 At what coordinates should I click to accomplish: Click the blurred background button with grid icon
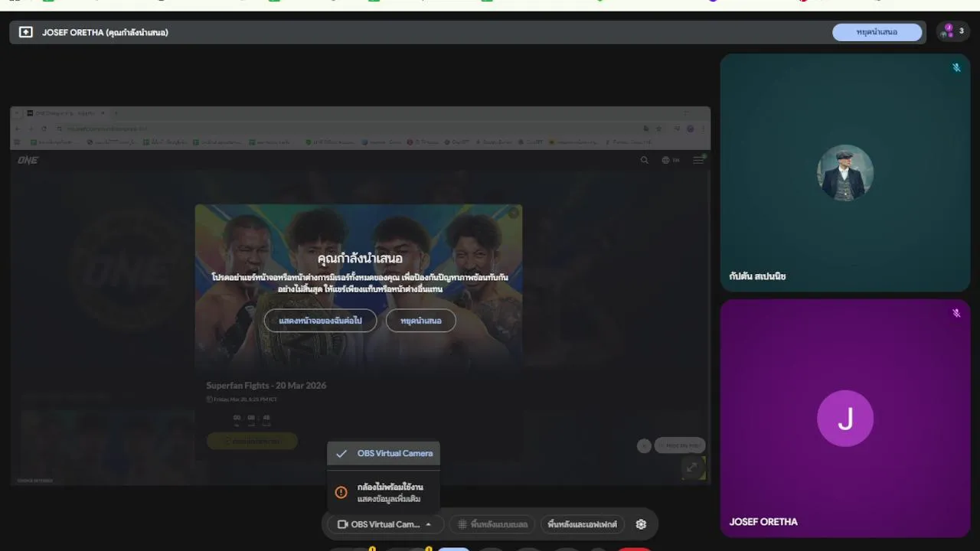click(492, 524)
